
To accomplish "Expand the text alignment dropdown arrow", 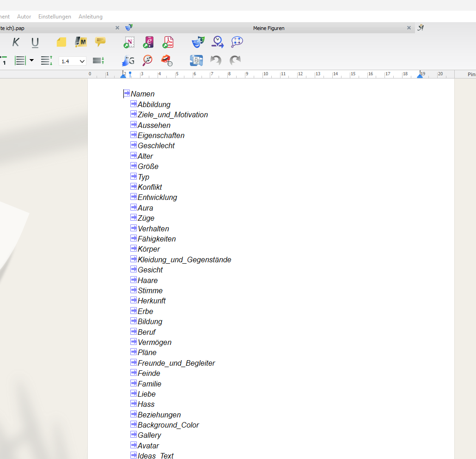I will 31,60.
